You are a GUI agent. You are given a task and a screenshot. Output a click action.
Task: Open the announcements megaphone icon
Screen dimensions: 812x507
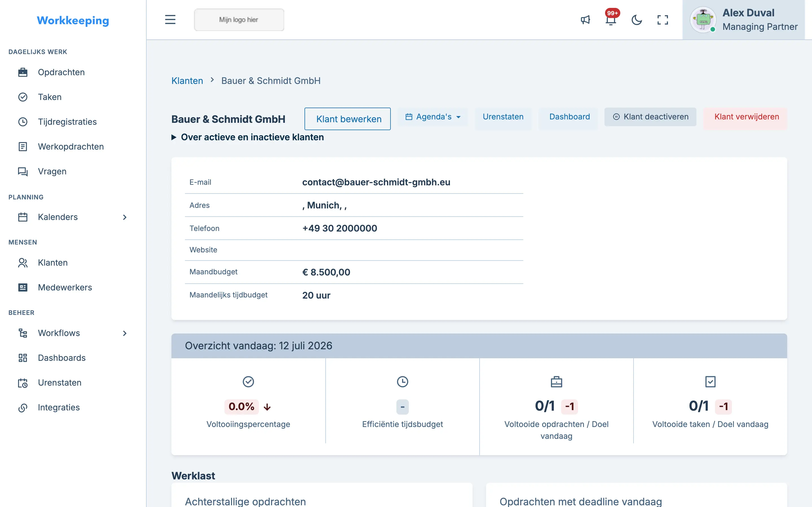(585, 20)
